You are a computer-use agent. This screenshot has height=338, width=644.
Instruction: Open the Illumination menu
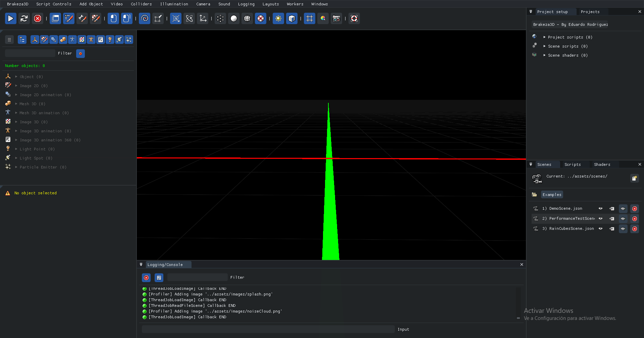click(174, 4)
